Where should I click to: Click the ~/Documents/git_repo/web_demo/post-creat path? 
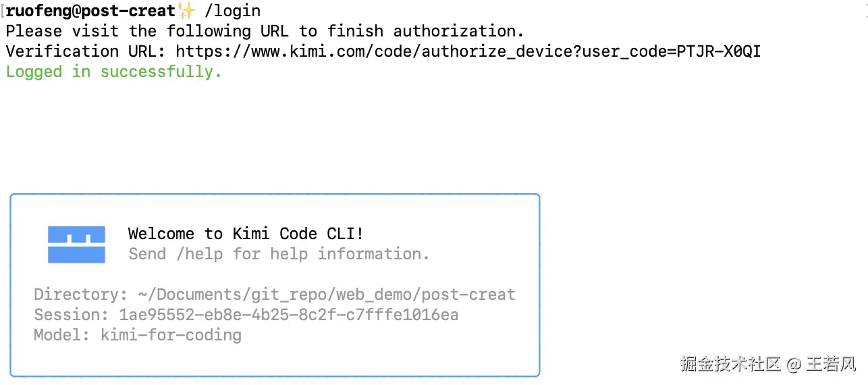click(326, 294)
